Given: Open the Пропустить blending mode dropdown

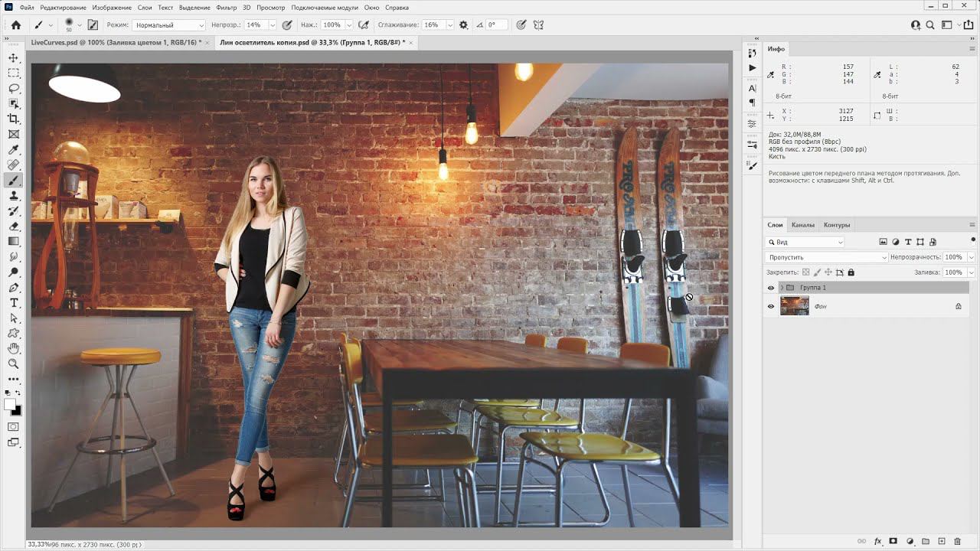Looking at the screenshot, I should coord(827,257).
